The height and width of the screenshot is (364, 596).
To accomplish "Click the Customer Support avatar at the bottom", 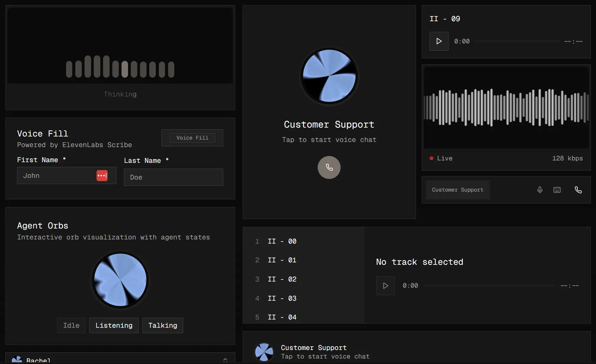I will click(x=264, y=352).
